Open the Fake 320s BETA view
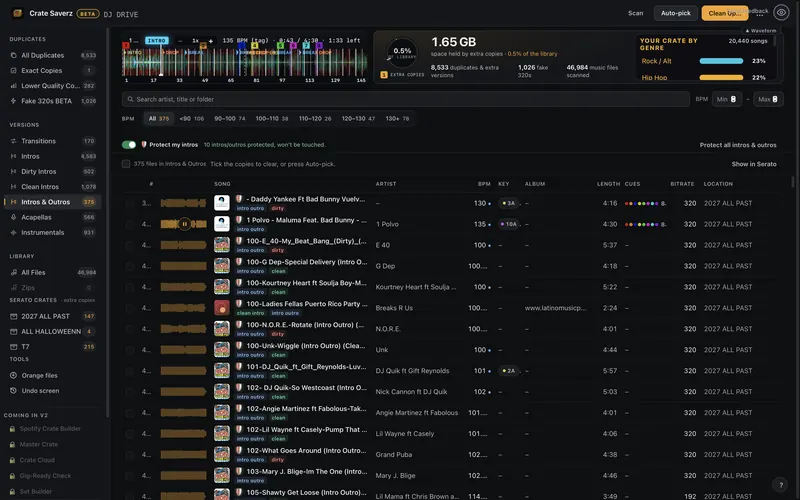The image size is (800, 500). pyautogui.click(x=53, y=101)
